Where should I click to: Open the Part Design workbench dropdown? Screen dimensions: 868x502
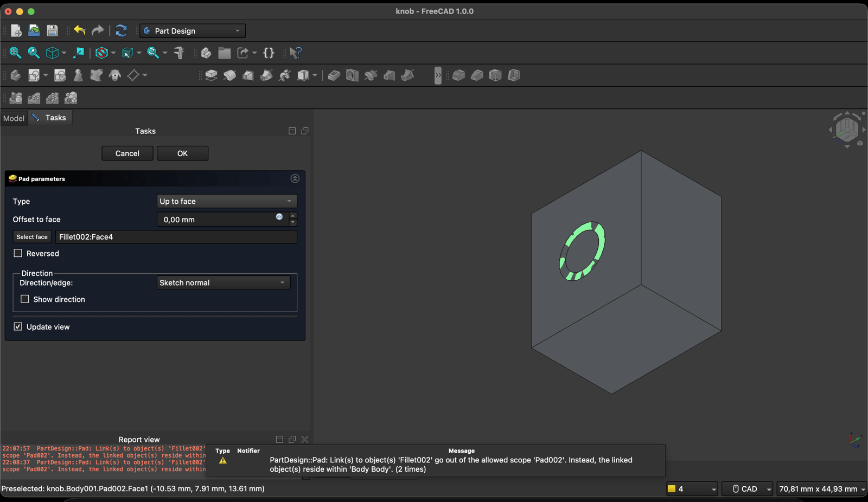[193, 31]
